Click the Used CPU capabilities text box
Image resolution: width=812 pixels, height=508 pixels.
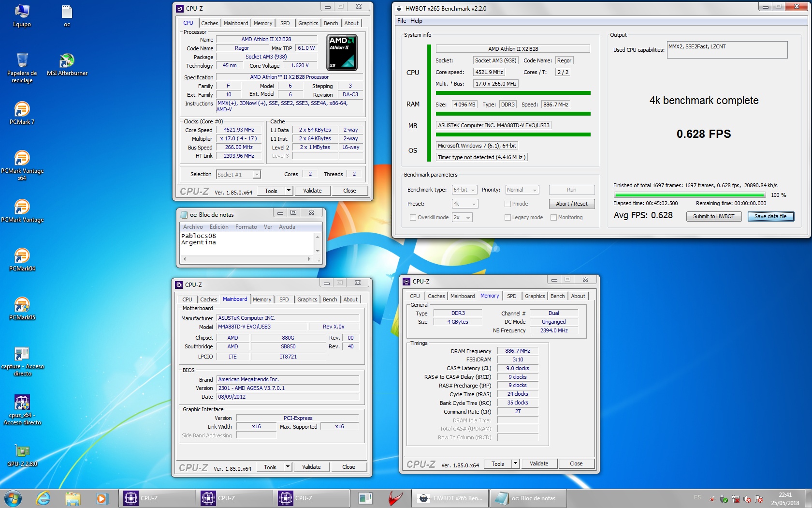[727, 50]
